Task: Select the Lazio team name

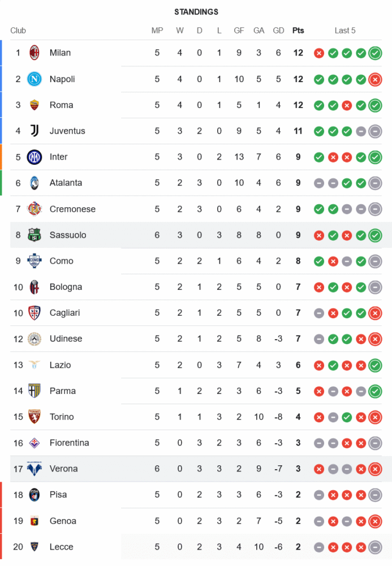Action: (x=60, y=365)
